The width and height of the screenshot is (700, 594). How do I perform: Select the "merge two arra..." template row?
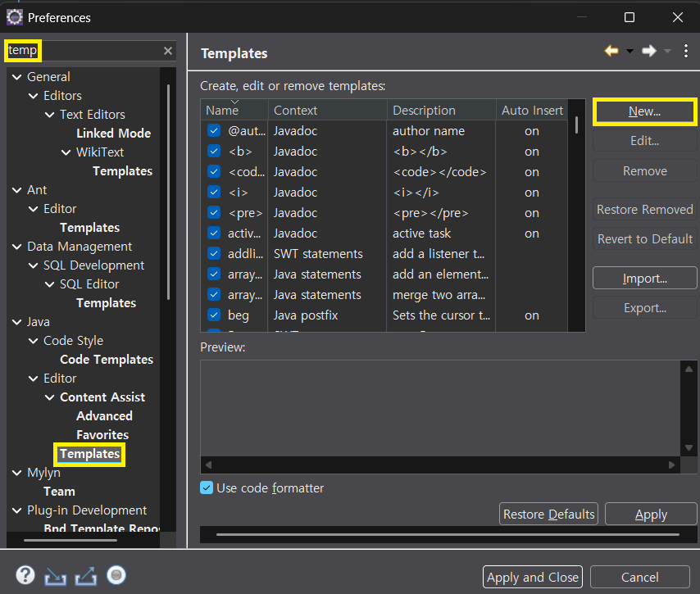point(384,295)
